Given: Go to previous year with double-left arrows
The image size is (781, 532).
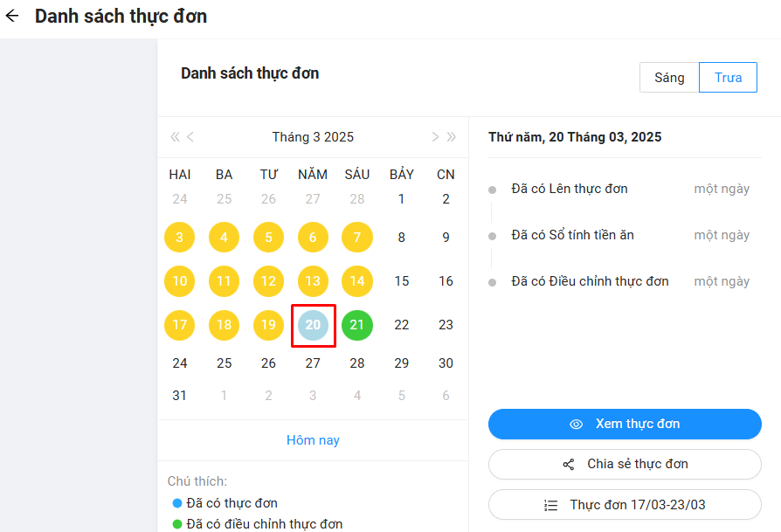Looking at the screenshot, I should tap(175, 137).
